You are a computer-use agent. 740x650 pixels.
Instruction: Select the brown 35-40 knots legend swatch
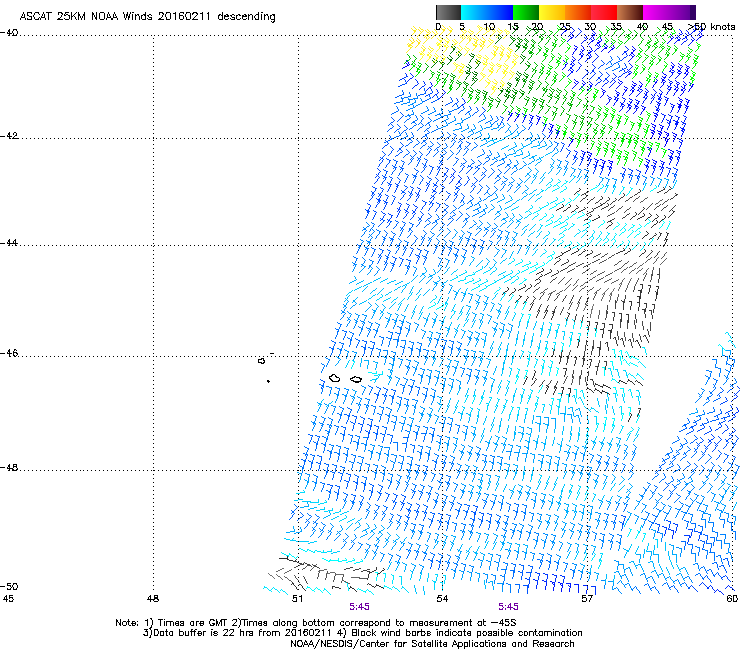(630, 12)
